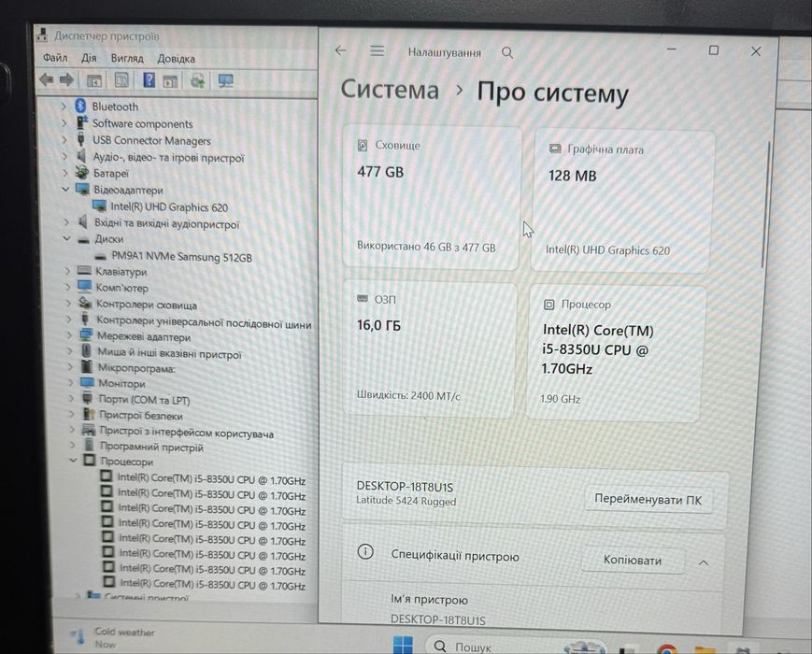This screenshot has height=654, width=812.
Task: Select PM9A1 NVMe Samsung 512GB disk
Action: 182,257
